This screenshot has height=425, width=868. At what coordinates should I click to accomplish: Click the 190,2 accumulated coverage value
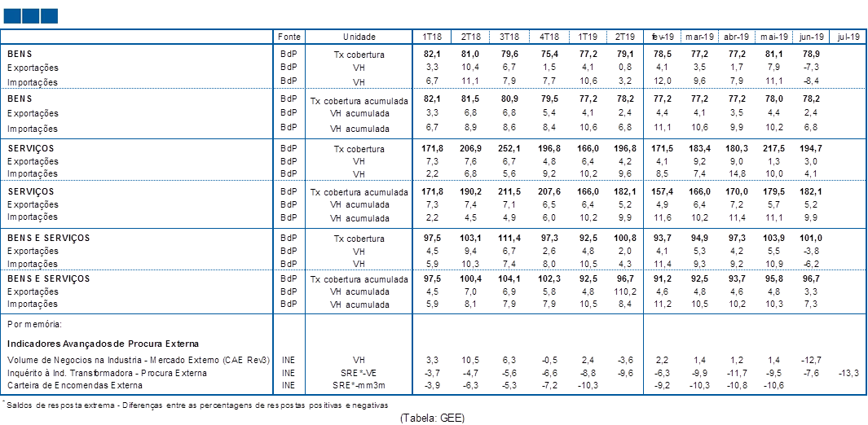pyautogui.click(x=470, y=192)
